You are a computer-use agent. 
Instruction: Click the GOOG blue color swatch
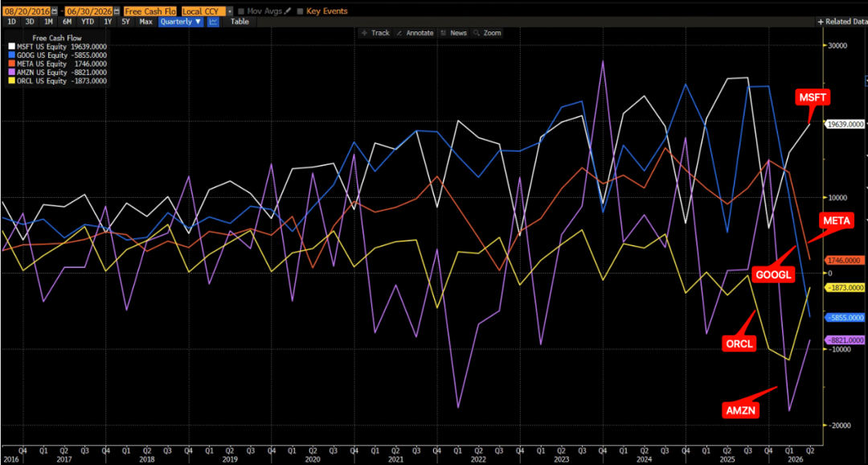point(10,55)
